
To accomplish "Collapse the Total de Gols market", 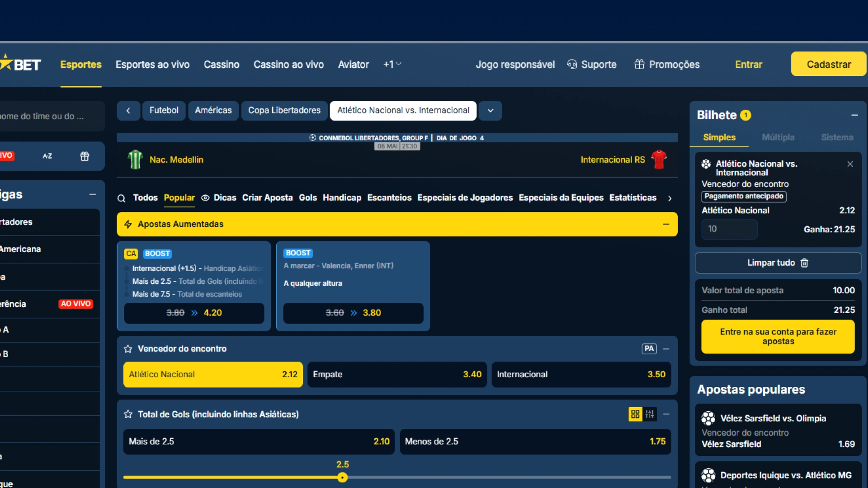I will [x=666, y=414].
